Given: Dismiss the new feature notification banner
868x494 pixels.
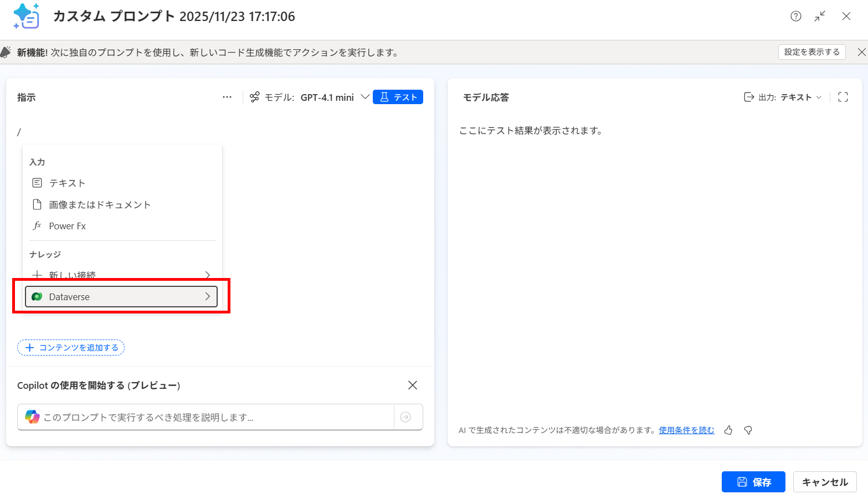Looking at the screenshot, I should (861, 52).
